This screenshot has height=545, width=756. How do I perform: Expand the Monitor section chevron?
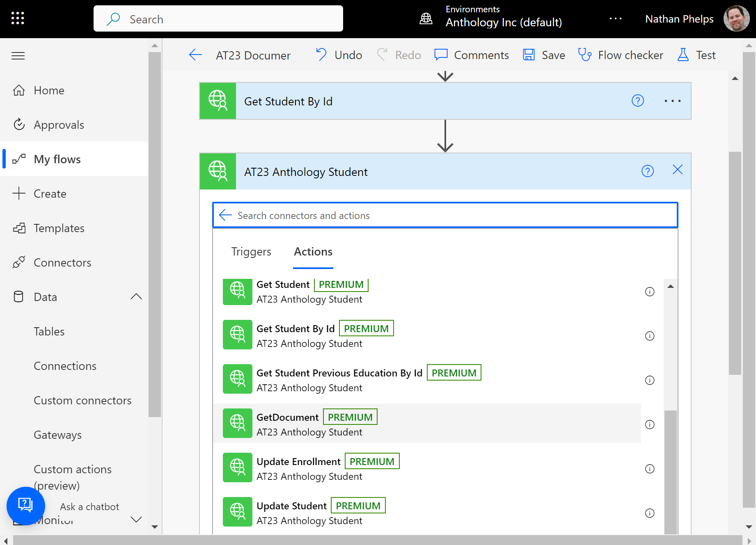click(136, 520)
